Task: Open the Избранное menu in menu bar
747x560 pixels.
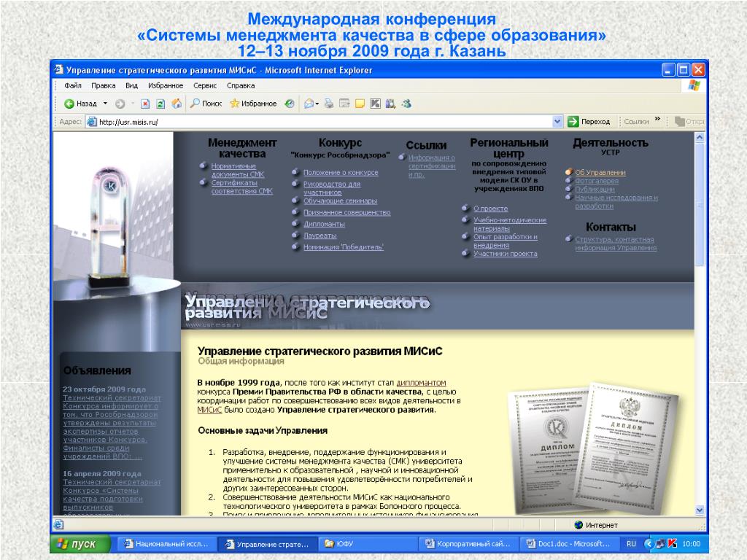Action: point(166,86)
